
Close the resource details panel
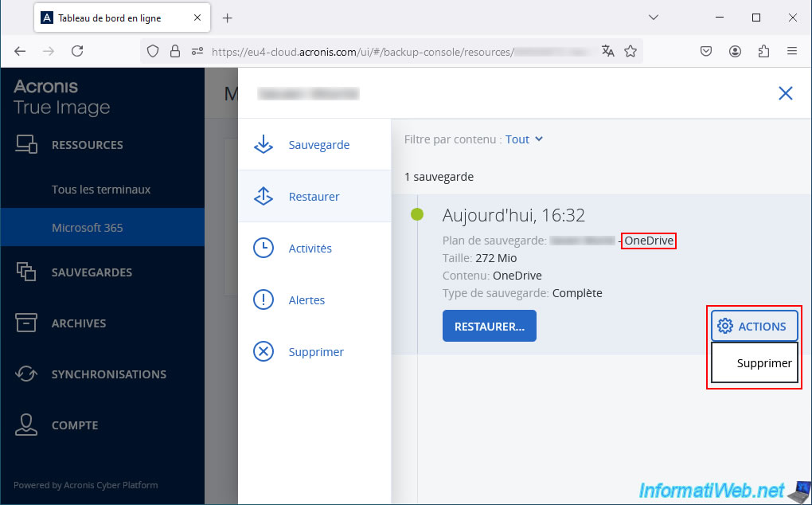pos(786,93)
